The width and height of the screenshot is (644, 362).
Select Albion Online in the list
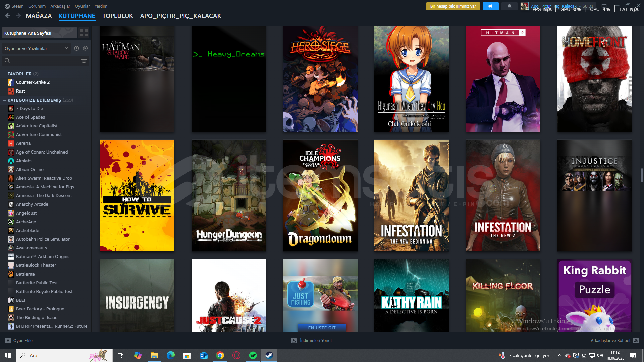30,169
